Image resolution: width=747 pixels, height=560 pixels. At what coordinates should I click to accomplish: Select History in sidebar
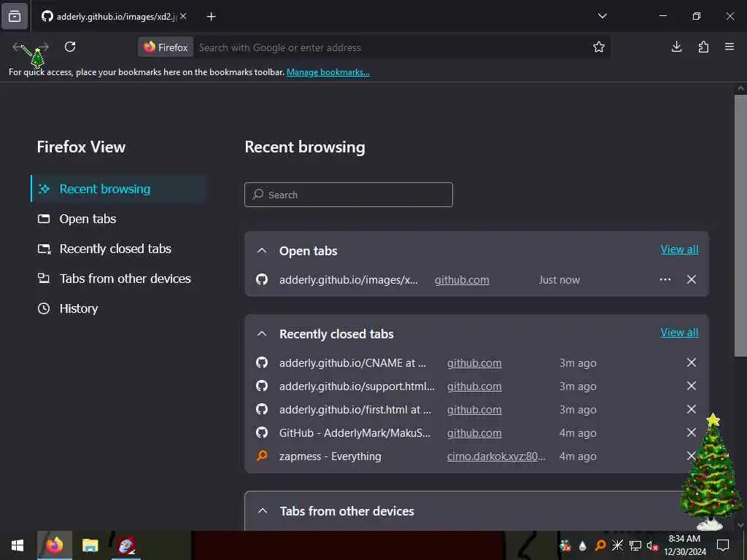pyautogui.click(x=119, y=308)
